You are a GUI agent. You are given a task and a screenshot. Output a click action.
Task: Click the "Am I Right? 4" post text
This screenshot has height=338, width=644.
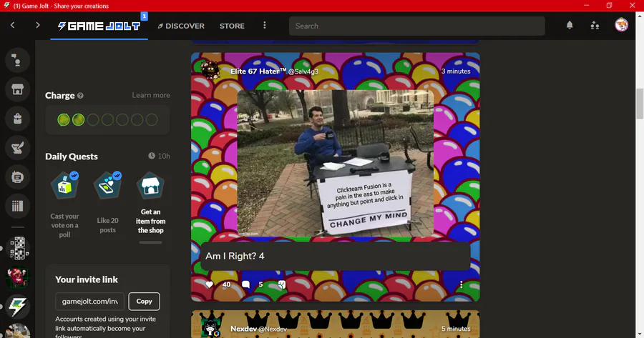pyautogui.click(x=235, y=256)
